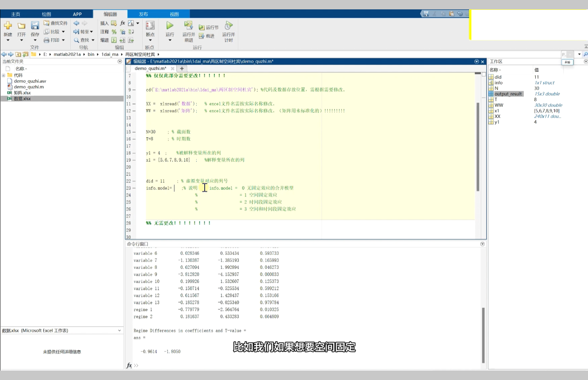Click the green Run (运行) button
Image resolution: width=588 pixels, height=380 pixels.
pyautogui.click(x=170, y=26)
